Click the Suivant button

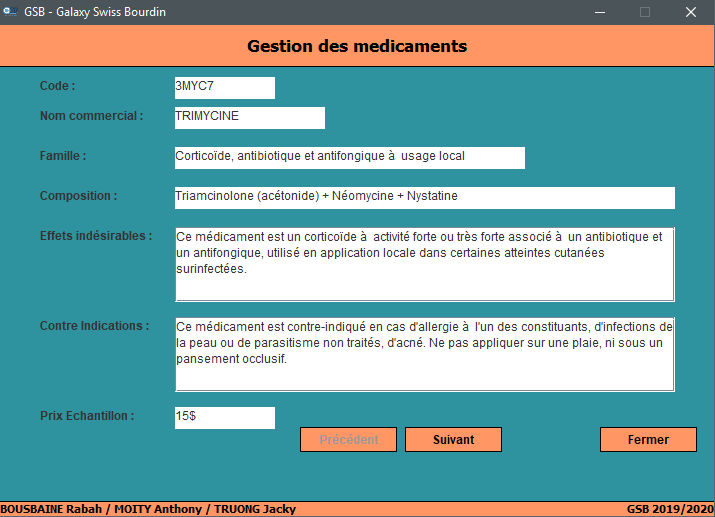[453, 440]
